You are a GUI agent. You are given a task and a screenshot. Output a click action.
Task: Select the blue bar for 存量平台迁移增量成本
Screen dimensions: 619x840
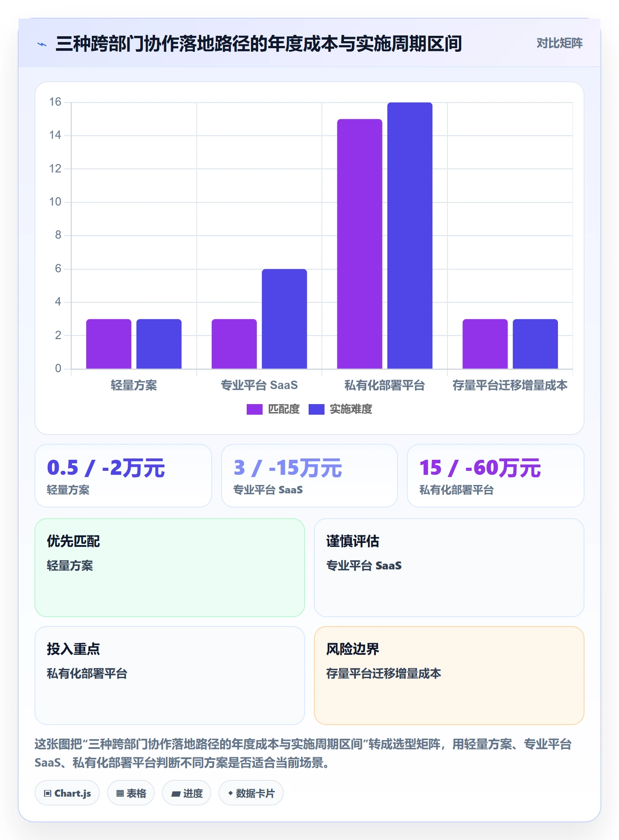tap(535, 344)
